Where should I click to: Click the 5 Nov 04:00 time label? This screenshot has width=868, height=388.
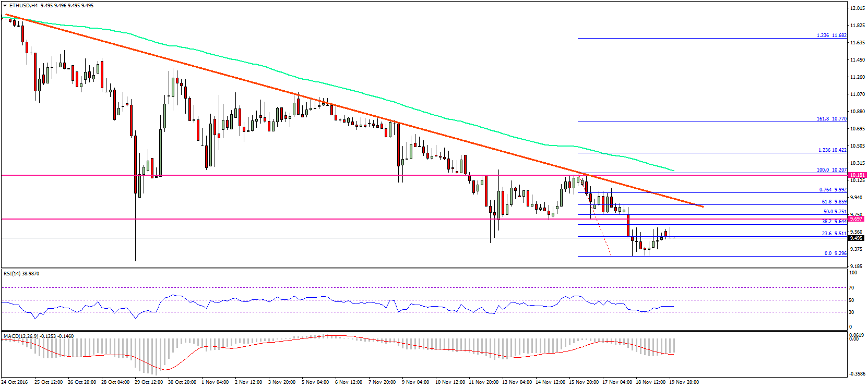click(315, 382)
